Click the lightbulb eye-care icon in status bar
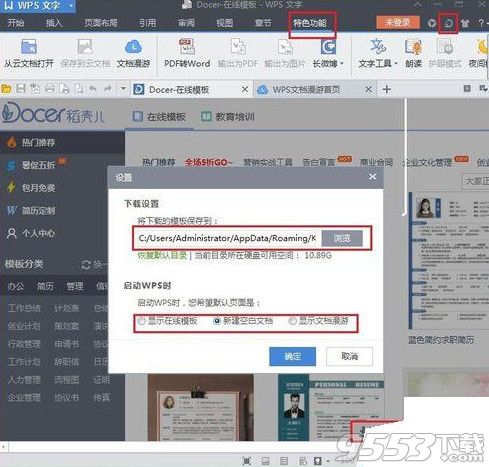This screenshot has width=489, height=467. point(318,461)
